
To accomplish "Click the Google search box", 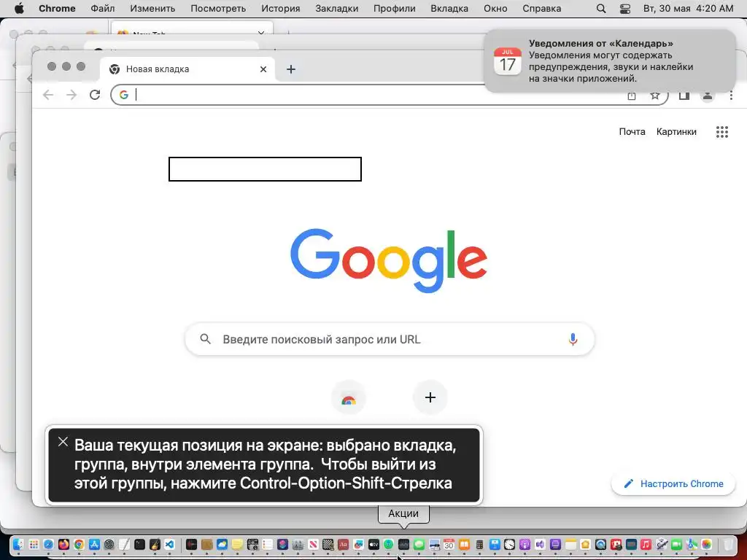I will point(390,340).
